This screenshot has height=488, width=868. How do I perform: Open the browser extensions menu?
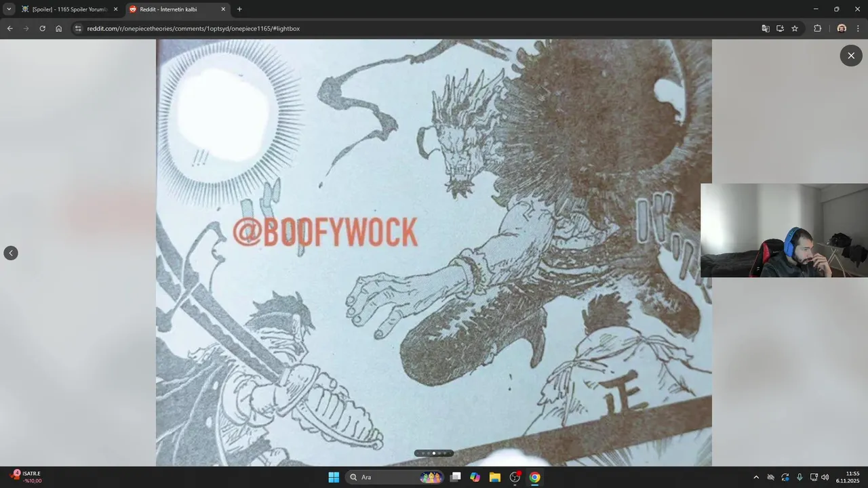[817, 28]
